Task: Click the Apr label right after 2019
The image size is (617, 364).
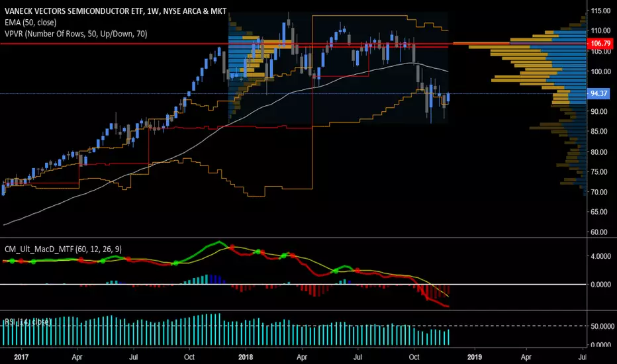Action: pyautogui.click(x=526, y=357)
